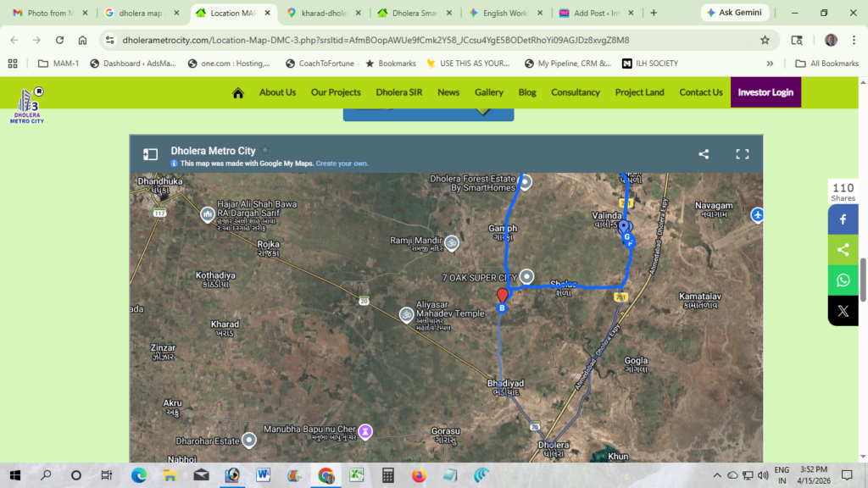The width and height of the screenshot is (868, 488).
Task: Open Chrome profile avatar
Action: point(831,40)
